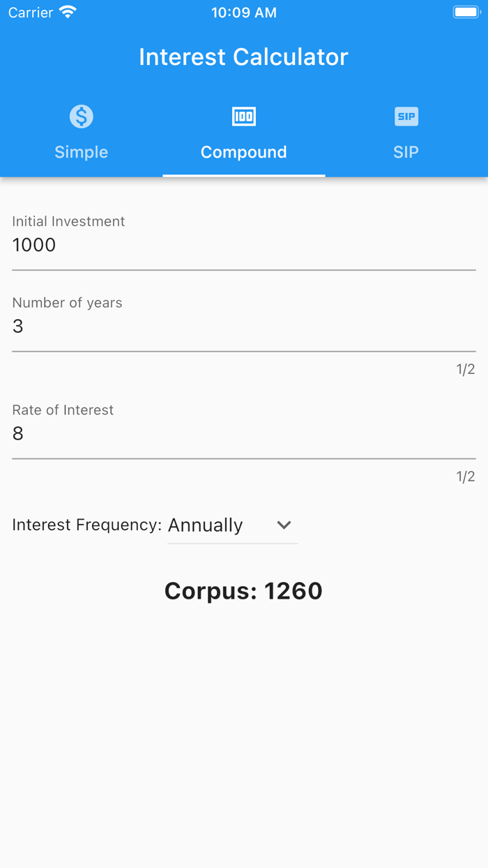488x868 pixels.
Task: Click the Corpus: 1260 result text
Action: 243,590
